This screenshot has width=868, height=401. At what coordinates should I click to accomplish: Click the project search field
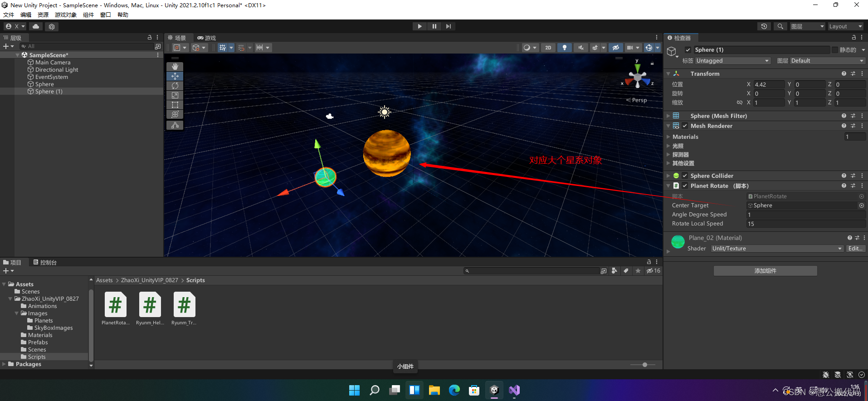(x=532, y=271)
